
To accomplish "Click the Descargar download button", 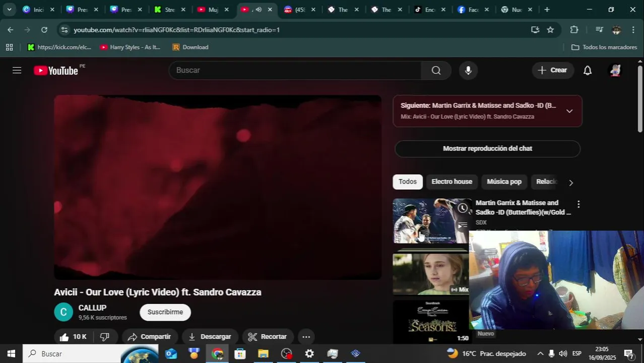I will (x=210, y=337).
